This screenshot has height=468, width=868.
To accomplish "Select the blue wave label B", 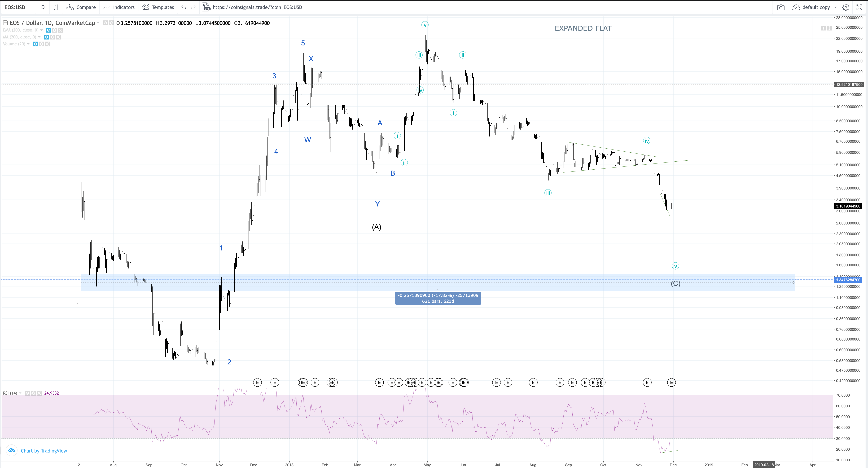I will pyautogui.click(x=393, y=173).
